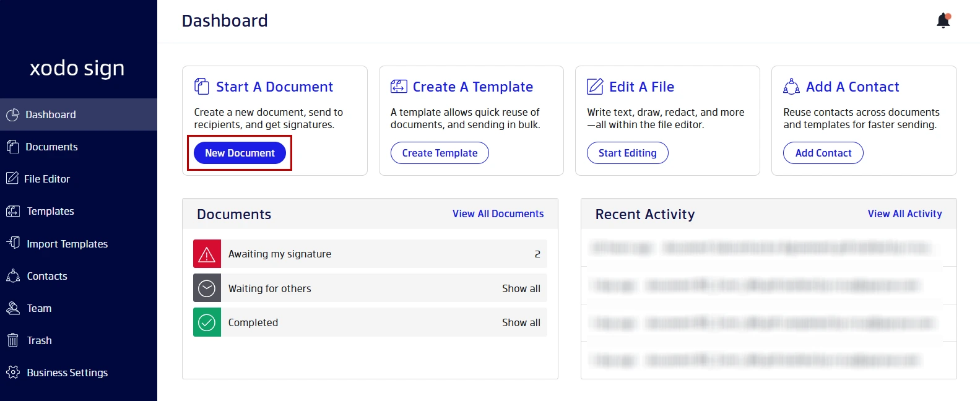The image size is (980, 401).
Task: Click the red warning triangle icon
Action: (x=207, y=254)
